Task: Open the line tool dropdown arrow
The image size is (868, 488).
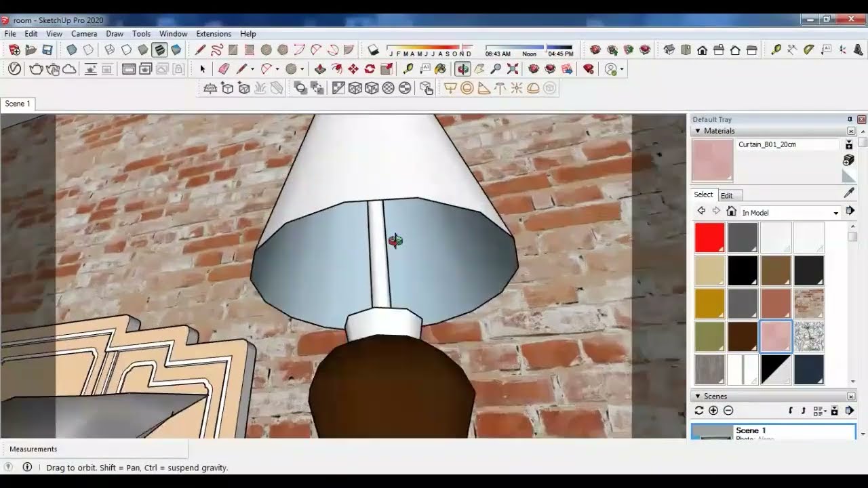Action: click(252, 69)
